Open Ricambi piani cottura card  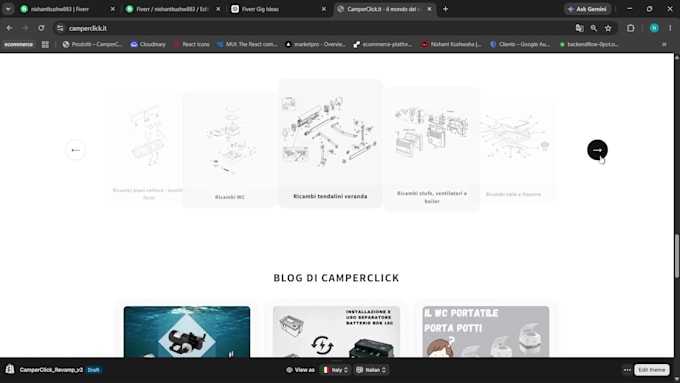click(x=145, y=149)
